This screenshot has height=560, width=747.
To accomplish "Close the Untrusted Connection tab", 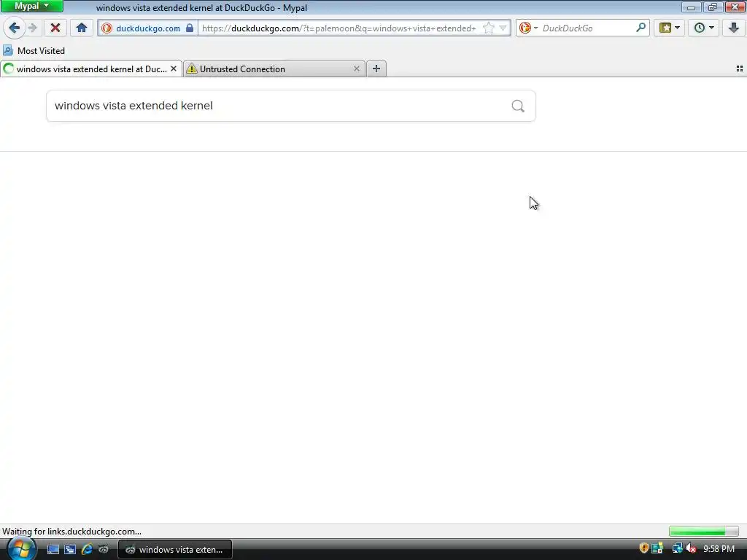I will (x=356, y=69).
